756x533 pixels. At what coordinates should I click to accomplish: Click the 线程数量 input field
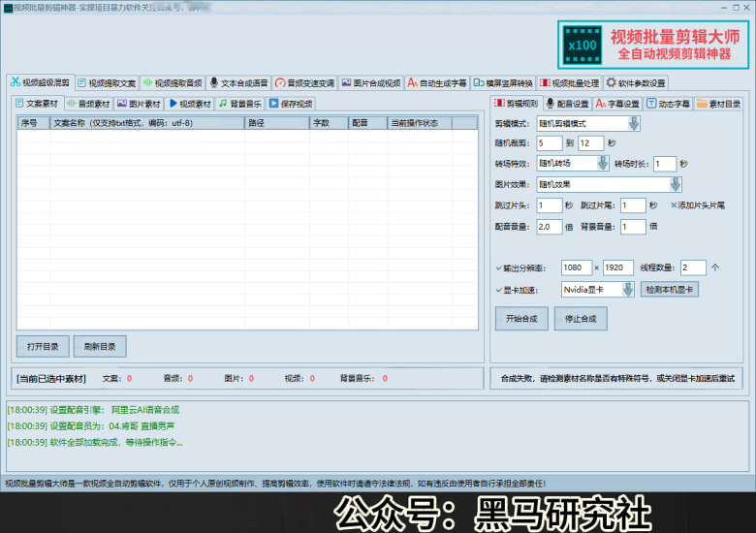693,267
